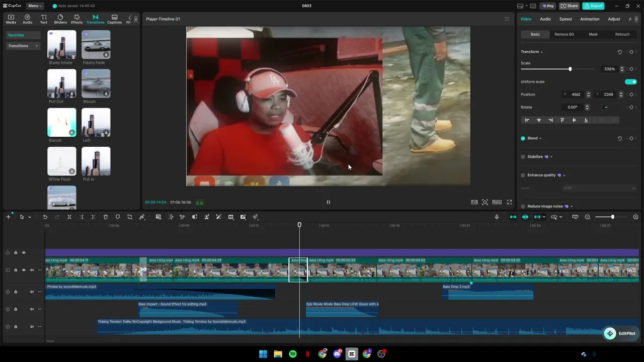Expand the Reduce image noise options

click(572, 206)
